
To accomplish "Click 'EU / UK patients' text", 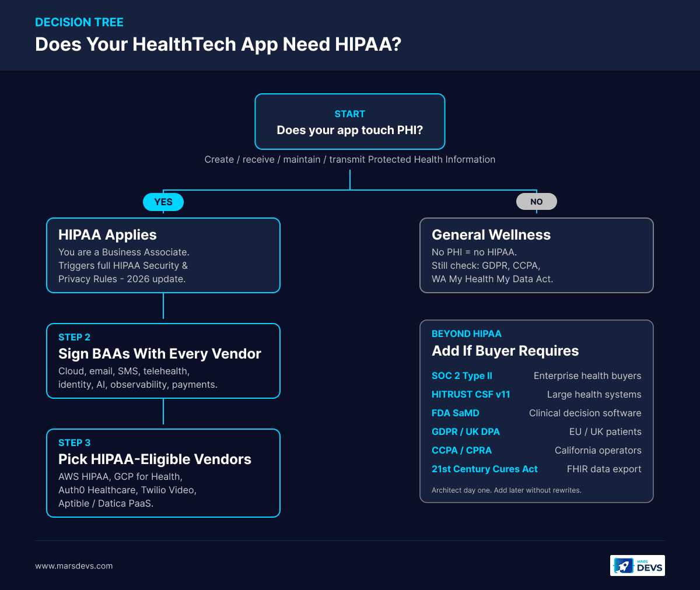I will (605, 432).
